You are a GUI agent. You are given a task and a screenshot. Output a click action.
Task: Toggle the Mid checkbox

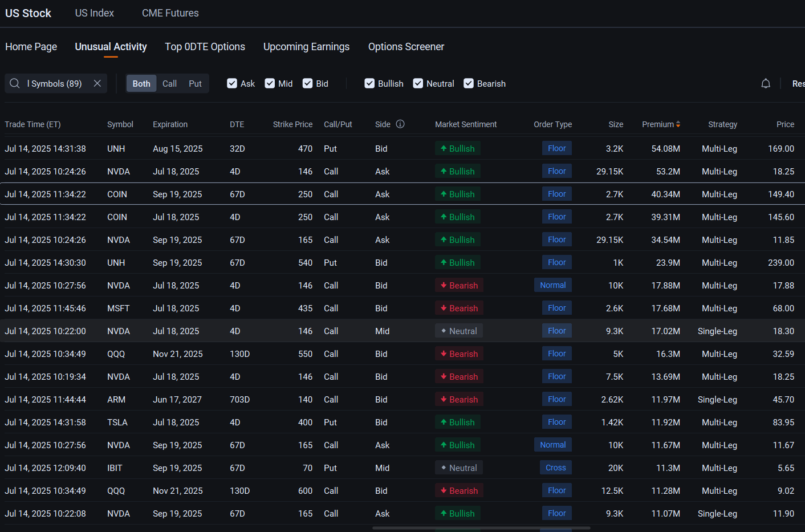[x=270, y=83]
